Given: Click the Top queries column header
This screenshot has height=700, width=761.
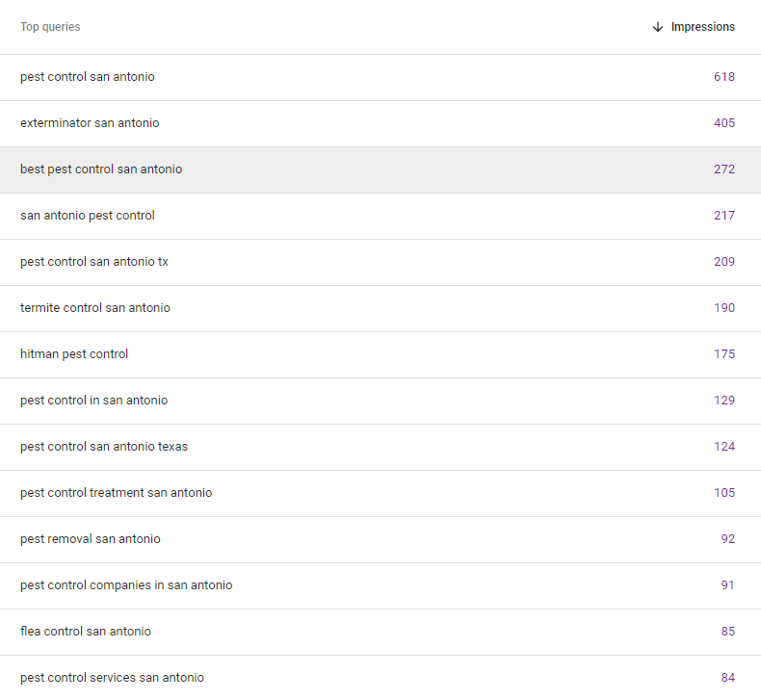Looking at the screenshot, I should [x=50, y=27].
